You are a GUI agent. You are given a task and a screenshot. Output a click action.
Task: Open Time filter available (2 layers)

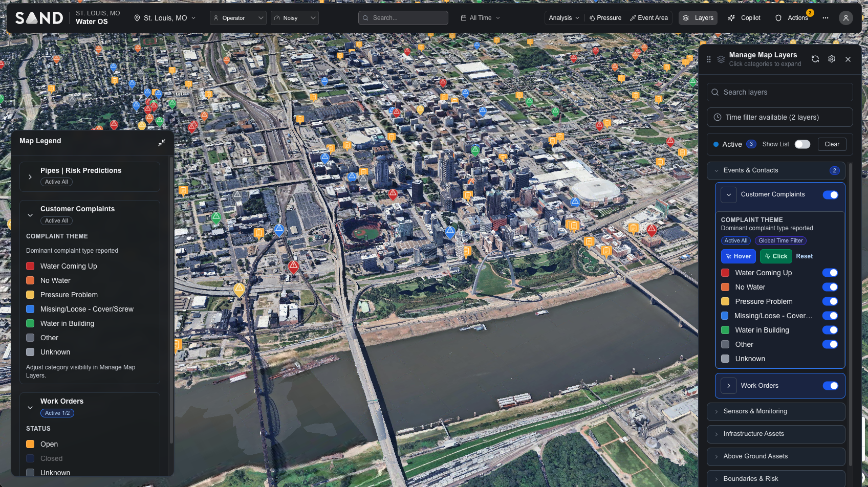(x=779, y=117)
